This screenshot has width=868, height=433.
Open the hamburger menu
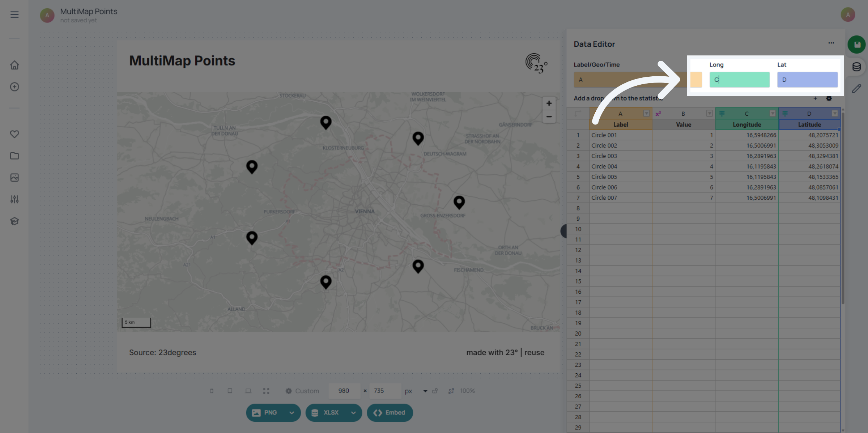pyautogui.click(x=14, y=14)
